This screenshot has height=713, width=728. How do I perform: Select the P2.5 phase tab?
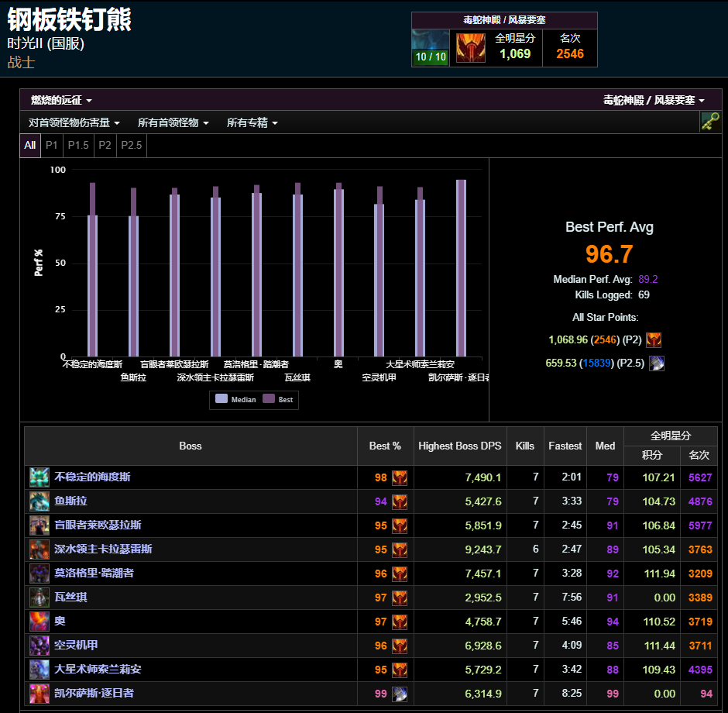(x=132, y=145)
